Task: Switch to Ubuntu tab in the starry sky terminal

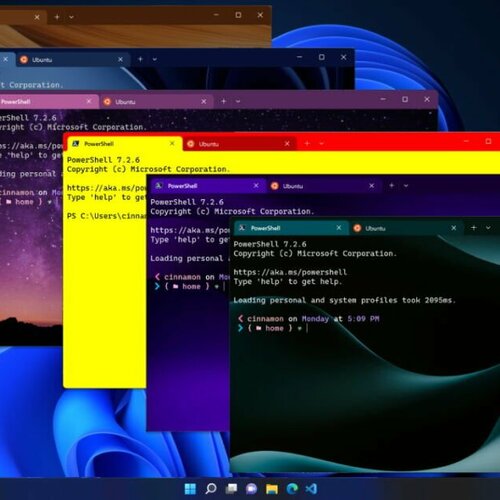Action: tap(156, 102)
